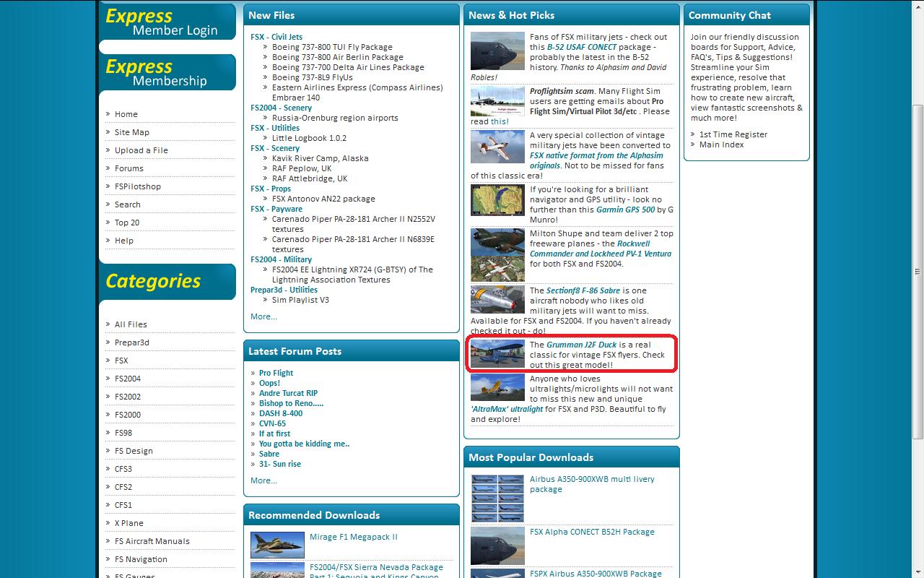Image resolution: width=924 pixels, height=578 pixels.
Task: Open FS Aircraft Manuals category
Action: [x=152, y=541]
